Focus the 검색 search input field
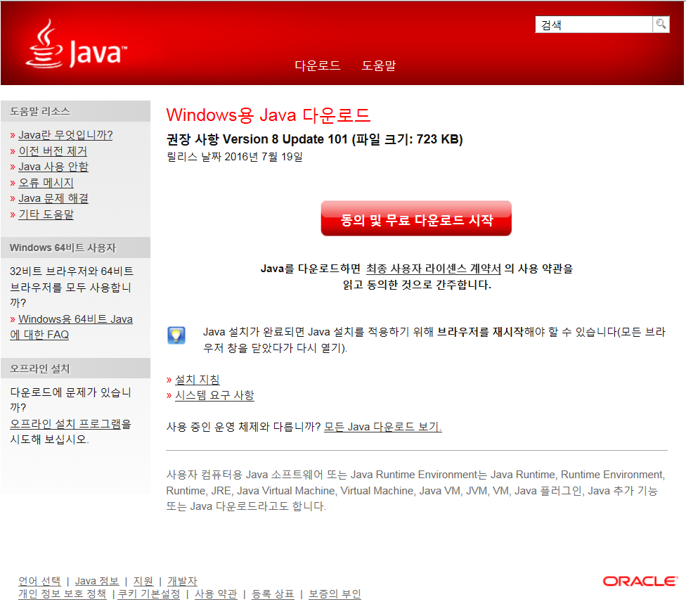Screen dimensions: 686x616 click(x=594, y=25)
